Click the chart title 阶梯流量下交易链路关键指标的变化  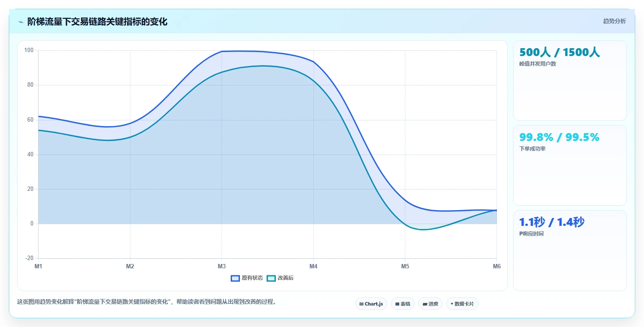(x=97, y=21)
